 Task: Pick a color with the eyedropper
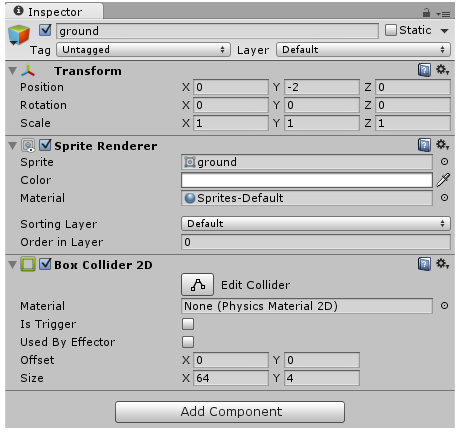tap(443, 180)
